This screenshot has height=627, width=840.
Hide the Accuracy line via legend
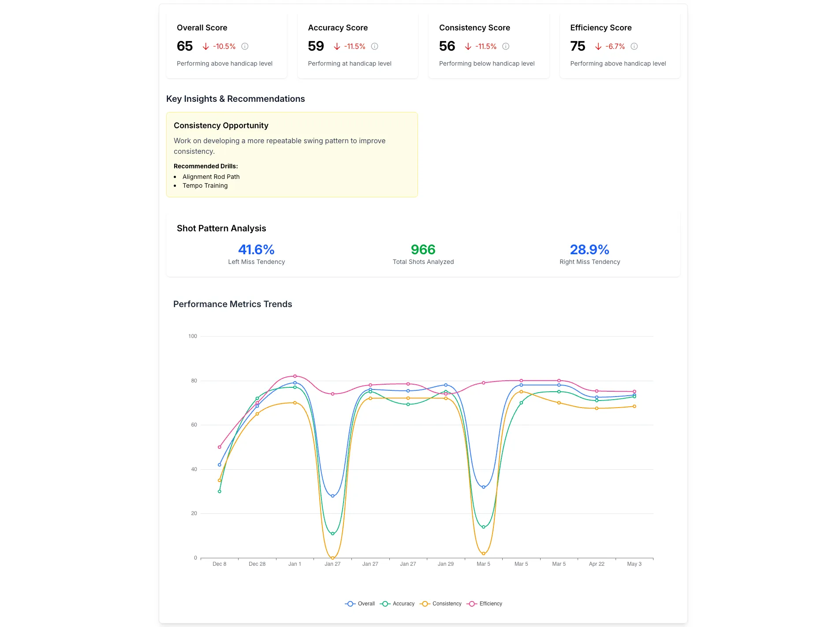[x=397, y=604]
